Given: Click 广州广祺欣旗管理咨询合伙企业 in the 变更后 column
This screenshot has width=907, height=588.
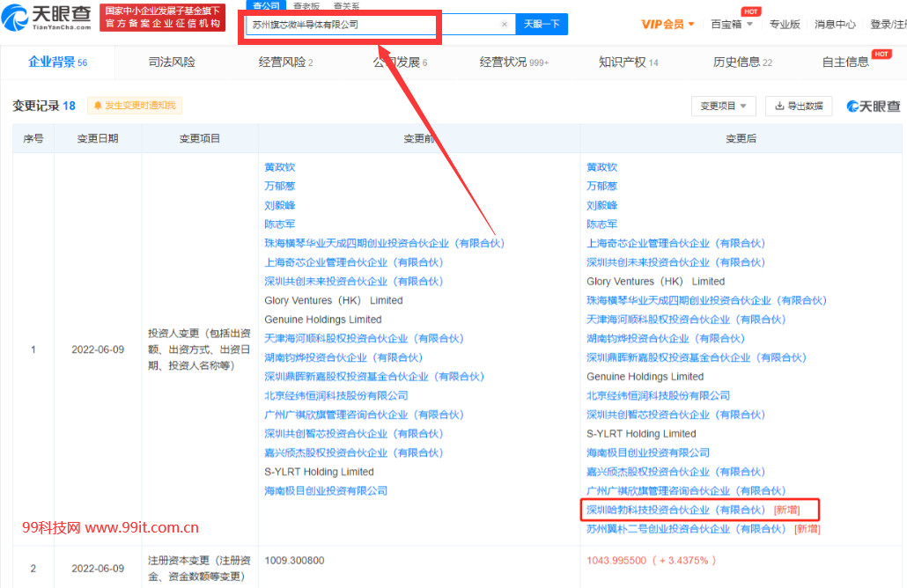Looking at the screenshot, I should point(686,491).
